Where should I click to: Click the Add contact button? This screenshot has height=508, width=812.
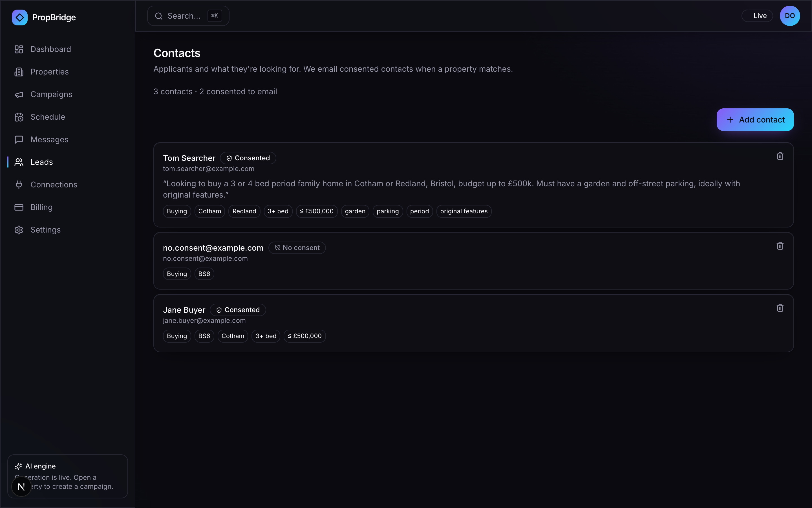(x=755, y=120)
